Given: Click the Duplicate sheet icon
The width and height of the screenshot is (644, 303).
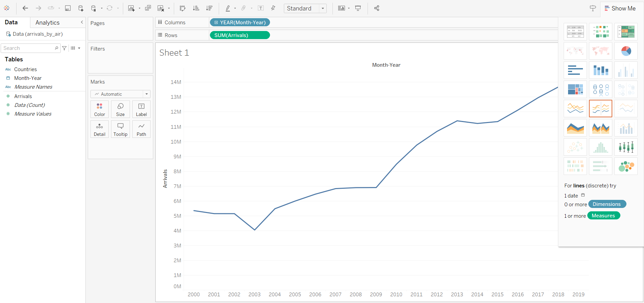Looking at the screenshot, I should click(148, 8).
